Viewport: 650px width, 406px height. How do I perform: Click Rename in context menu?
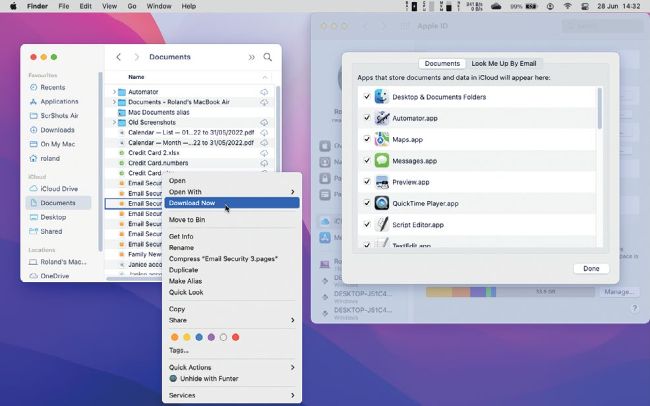(232, 248)
